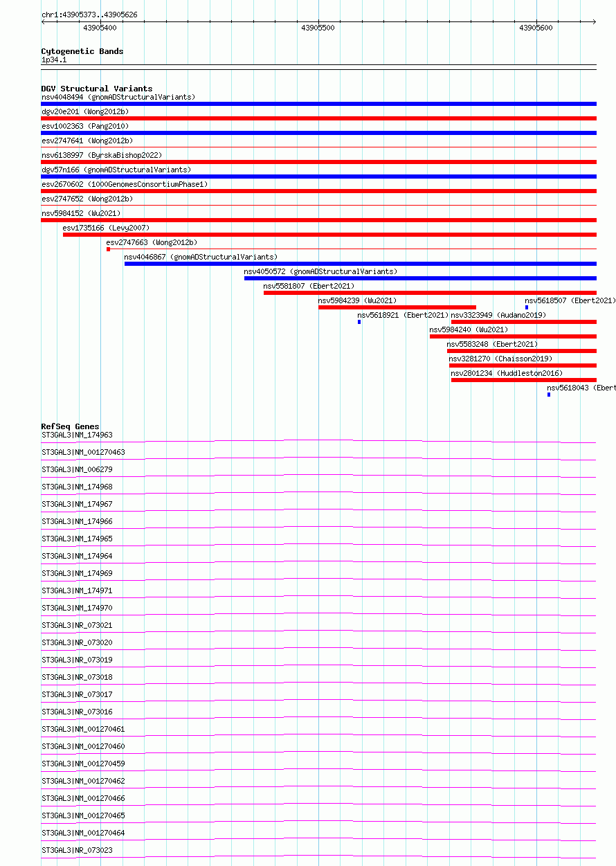Click red bar of nsv5984239 variant
This screenshot has width=616, height=866.
coord(397,307)
